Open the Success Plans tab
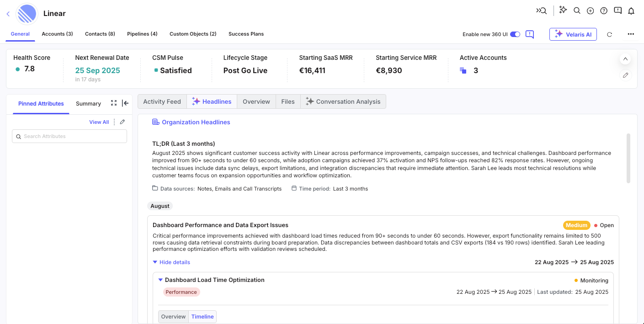The image size is (644, 324). [x=246, y=34]
